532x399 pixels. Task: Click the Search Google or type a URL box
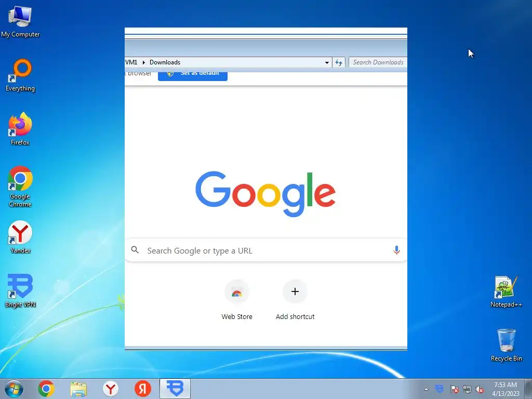(x=266, y=251)
